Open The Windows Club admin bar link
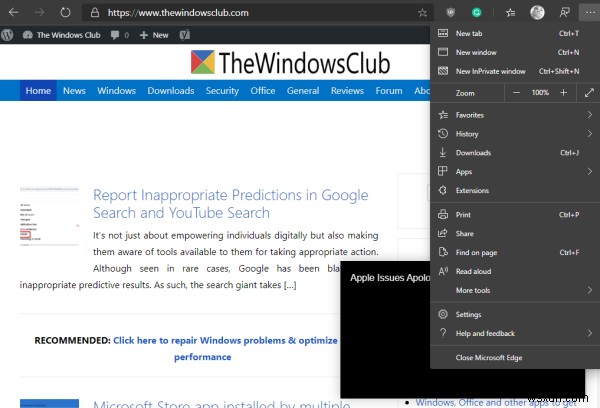The height and width of the screenshot is (408, 600). pyautogui.click(x=62, y=35)
